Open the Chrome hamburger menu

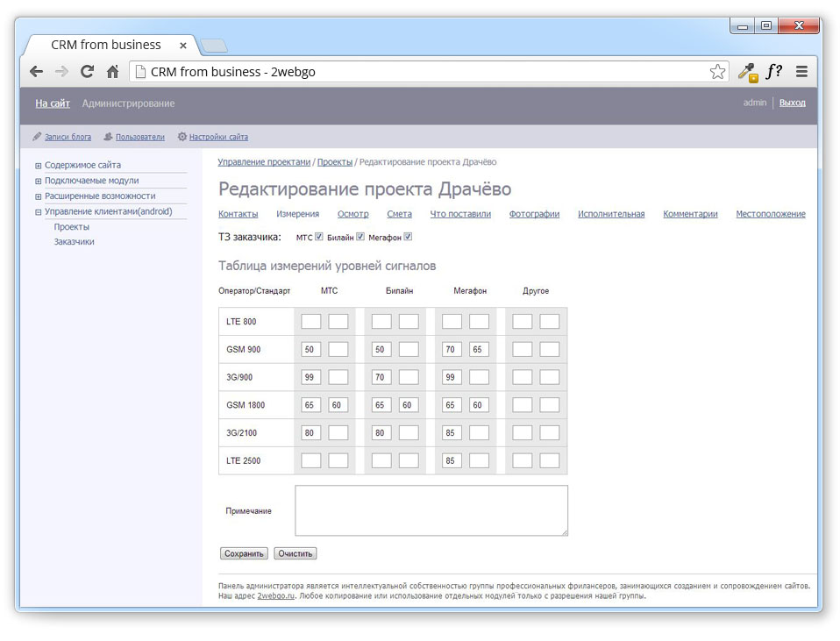801,71
